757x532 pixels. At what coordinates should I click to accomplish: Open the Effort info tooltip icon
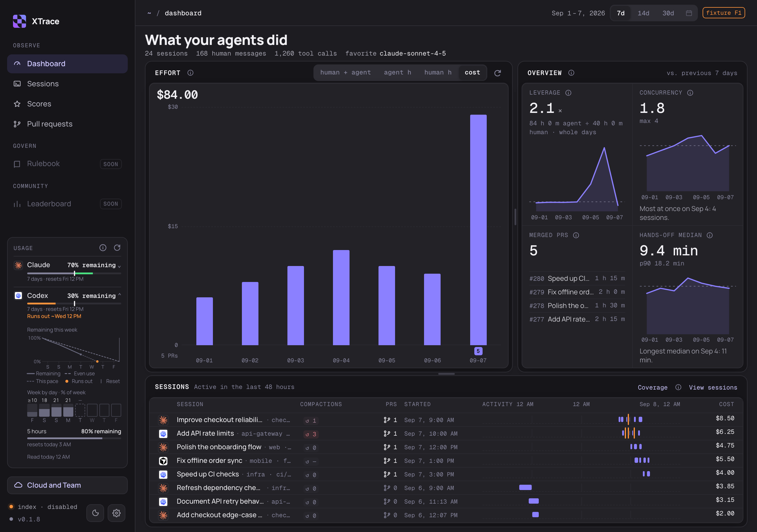coord(190,73)
